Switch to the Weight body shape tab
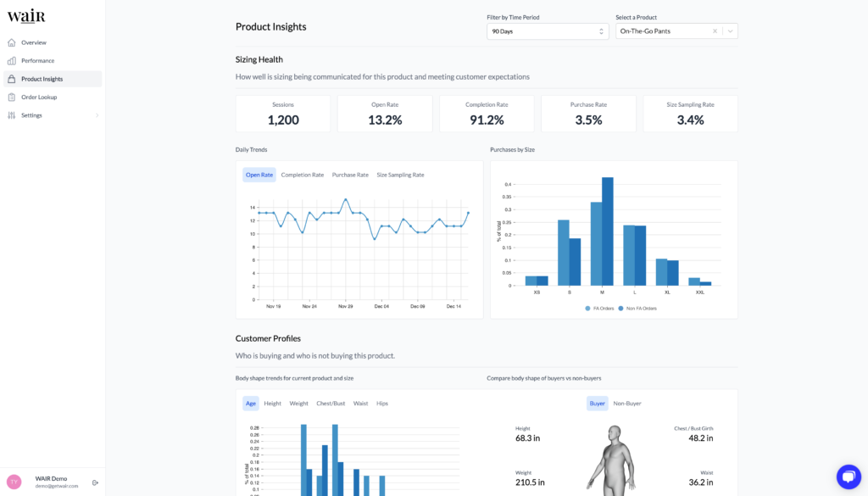 pos(298,404)
